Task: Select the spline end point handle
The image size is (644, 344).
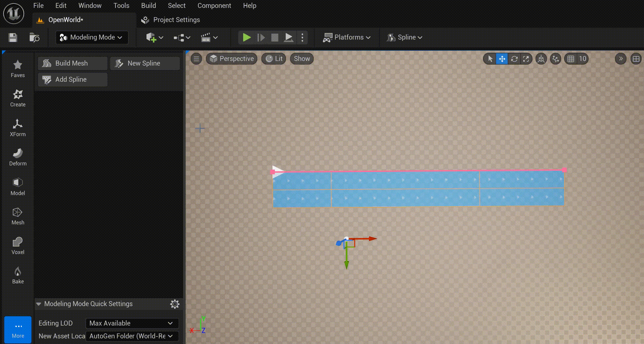Action: click(x=564, y=170)
